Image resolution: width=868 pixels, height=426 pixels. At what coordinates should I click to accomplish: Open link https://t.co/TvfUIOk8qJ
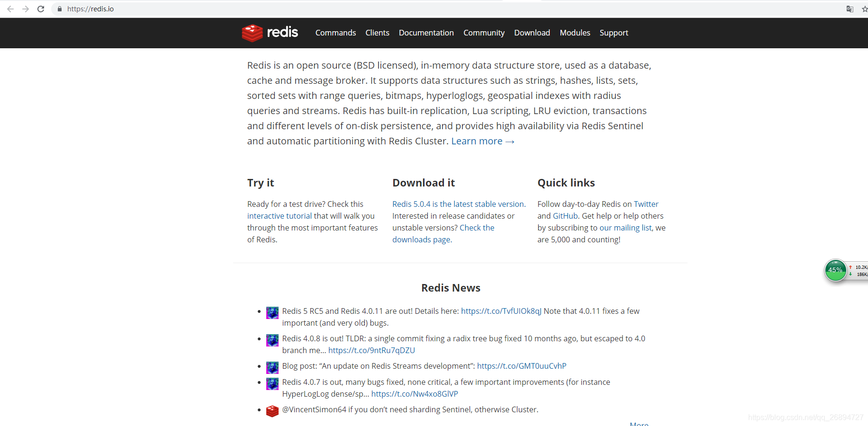pyautogui.click(x=501, y=311)
